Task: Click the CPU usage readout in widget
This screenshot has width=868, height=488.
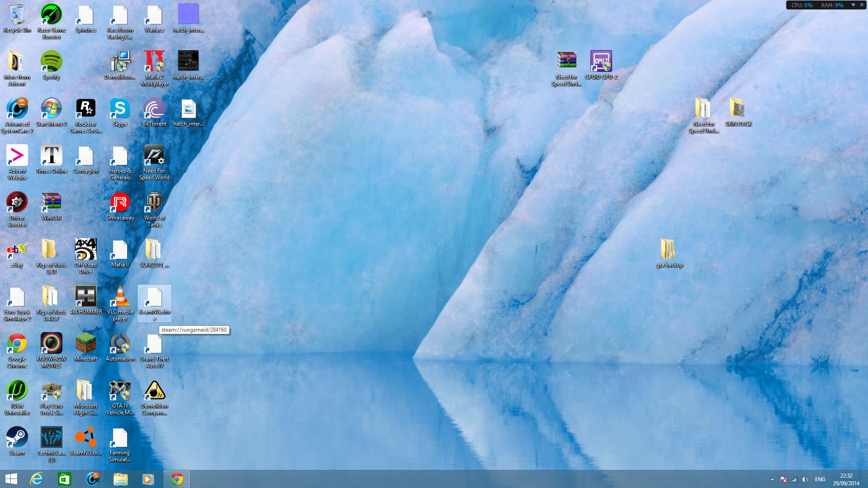Action: [x=802, y=5]
